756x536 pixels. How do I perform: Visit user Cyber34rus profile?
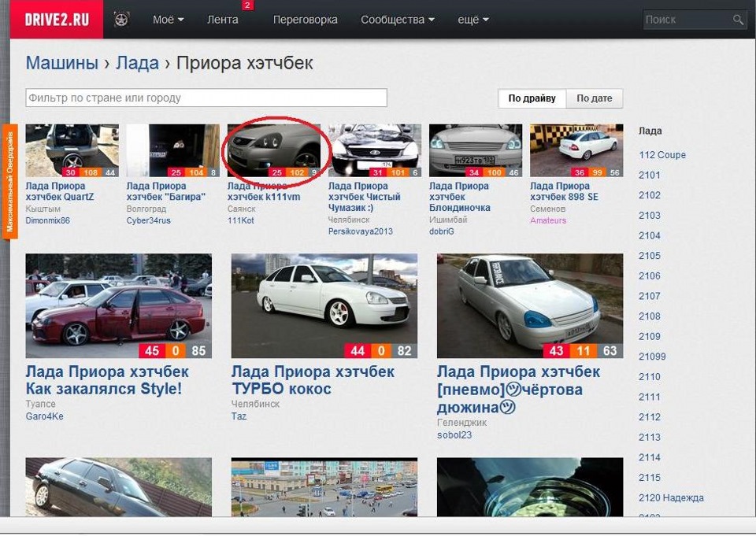point(149,220)
